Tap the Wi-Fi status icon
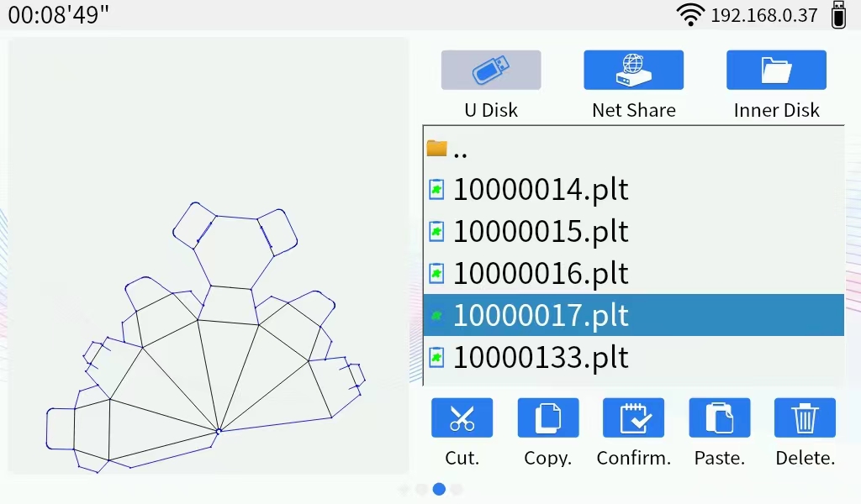 click(x=690, y=15)
